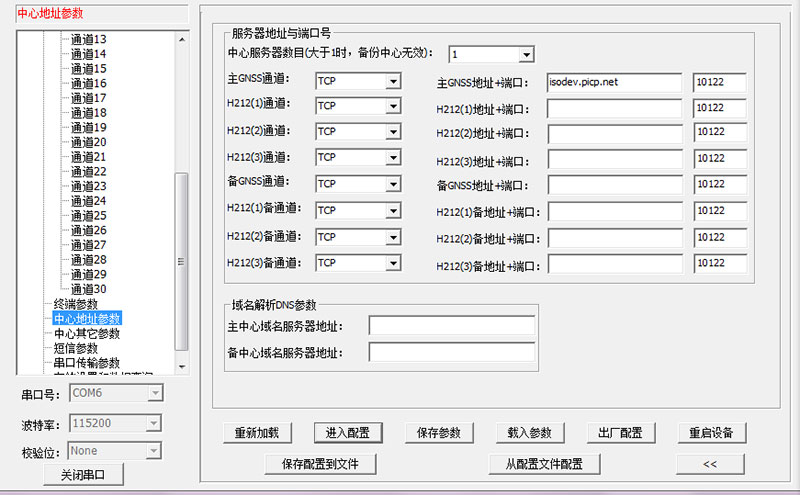Click the 备GNSS地址 address field
This screenshot has height=495, width=800.
click(615, 185)
